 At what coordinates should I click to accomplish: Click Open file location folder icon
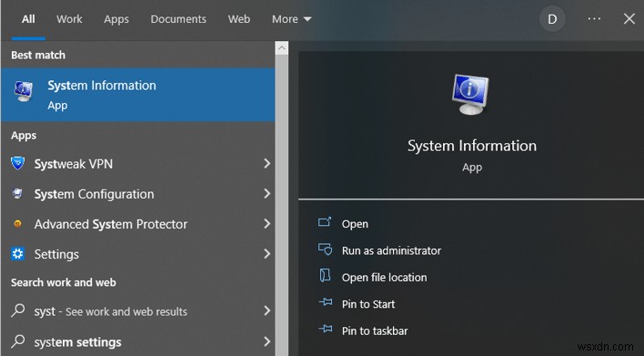coord(325,276)
